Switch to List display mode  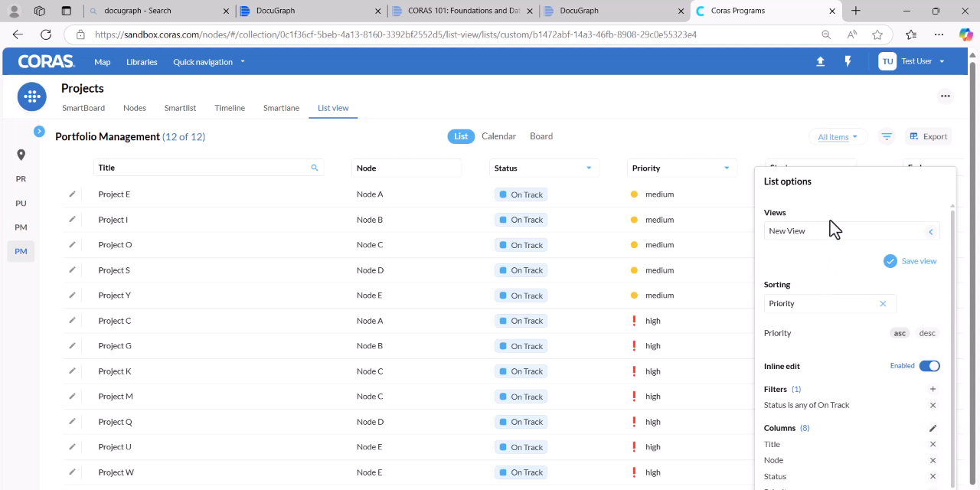pyautogui.click(x=461, y=136)
